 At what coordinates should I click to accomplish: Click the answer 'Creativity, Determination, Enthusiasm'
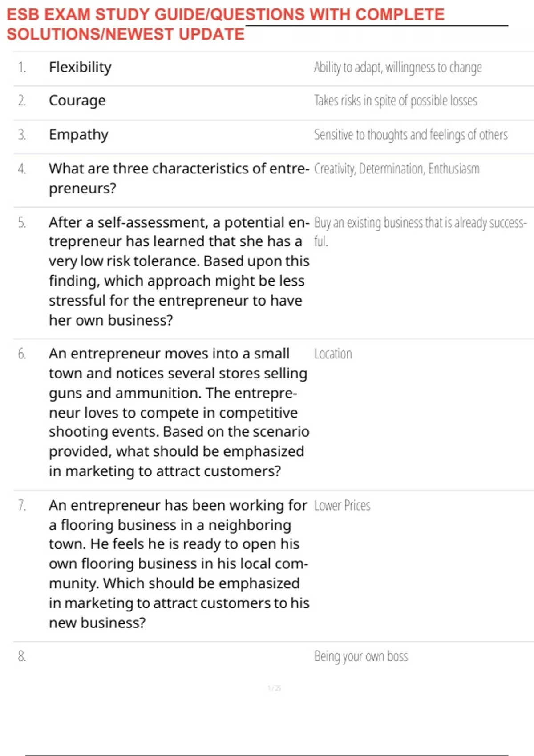pyautogui.click(x=396, y=169)
